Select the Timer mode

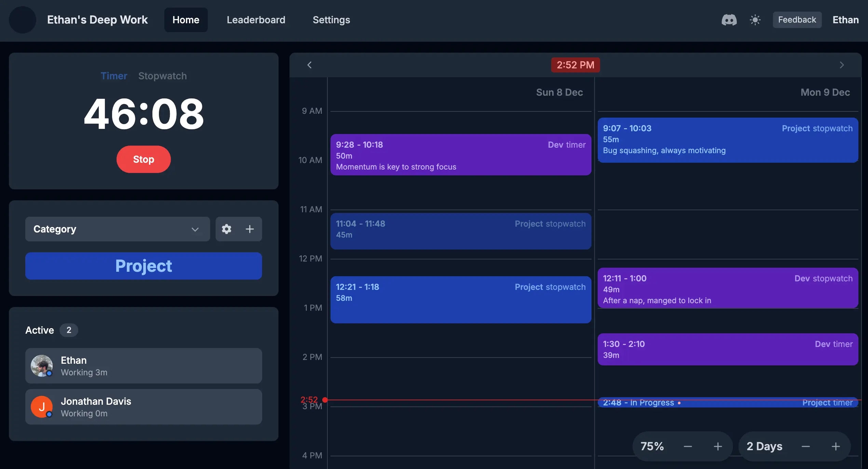[x=114, y=76]
